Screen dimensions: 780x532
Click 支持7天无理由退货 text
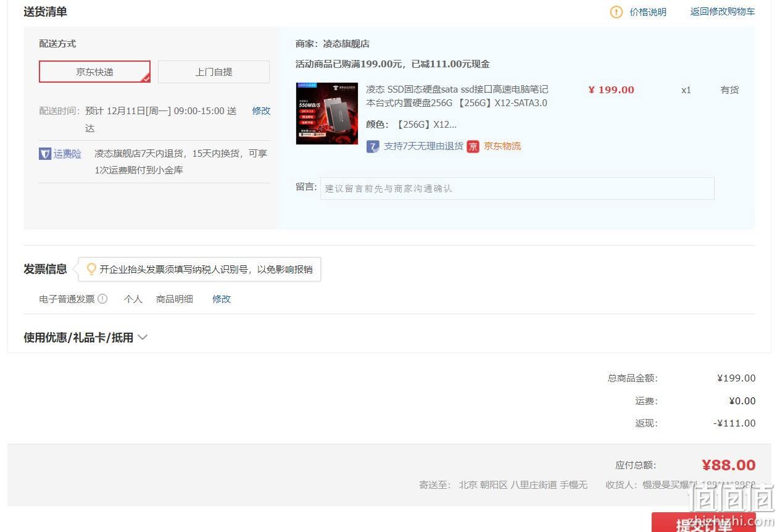pyautogui.click(x=423, y=146)
